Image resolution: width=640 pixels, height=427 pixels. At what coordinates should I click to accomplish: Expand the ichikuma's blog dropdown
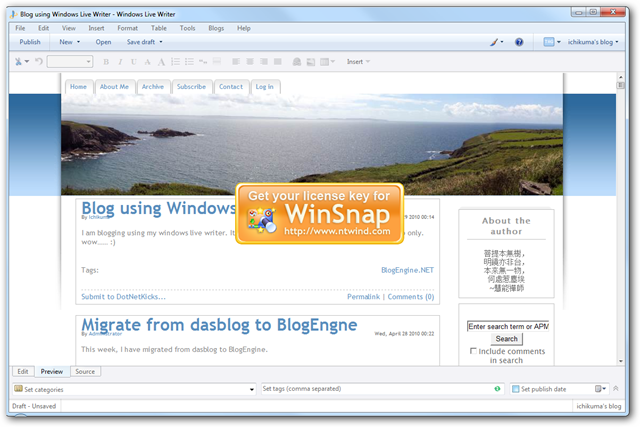(621, 42)
